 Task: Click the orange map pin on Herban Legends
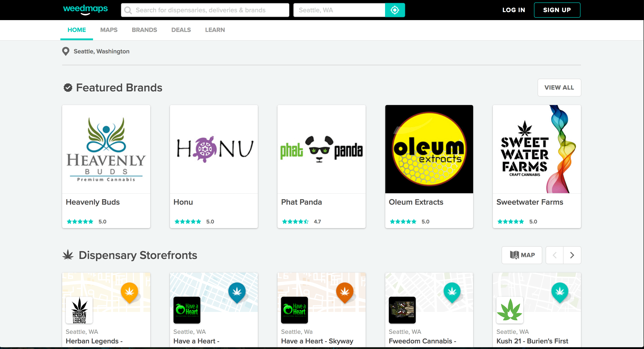pos(129,292)
